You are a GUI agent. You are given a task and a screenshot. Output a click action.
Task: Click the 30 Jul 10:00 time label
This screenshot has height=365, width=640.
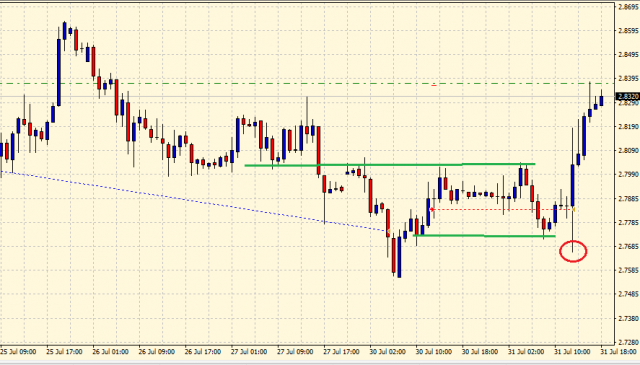[x=434, y=352]
